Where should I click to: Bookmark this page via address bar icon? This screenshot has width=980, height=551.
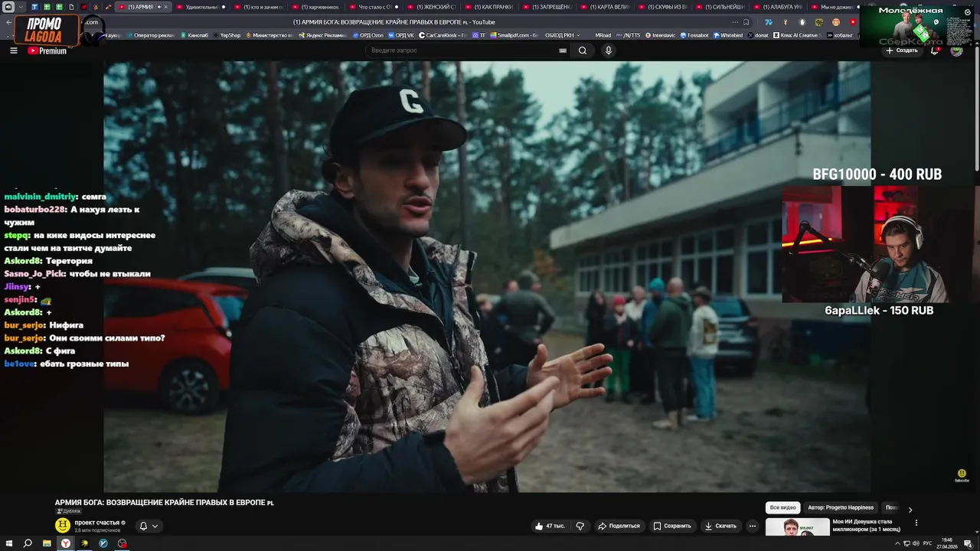tap(746, 22)
